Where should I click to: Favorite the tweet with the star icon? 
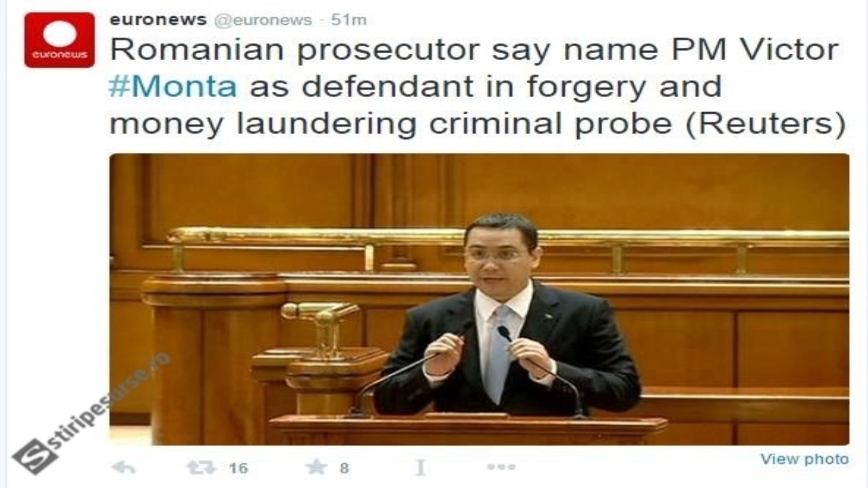316,467
